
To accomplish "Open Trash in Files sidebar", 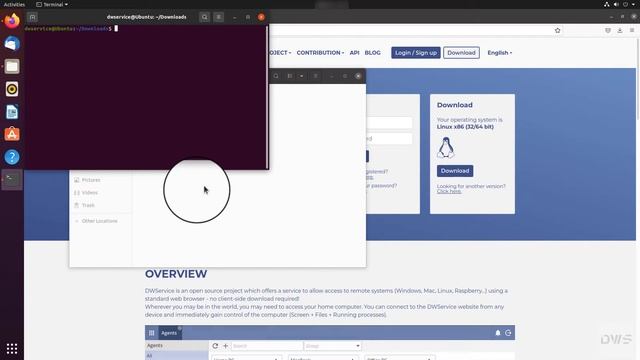I will (x=88, y=205).
